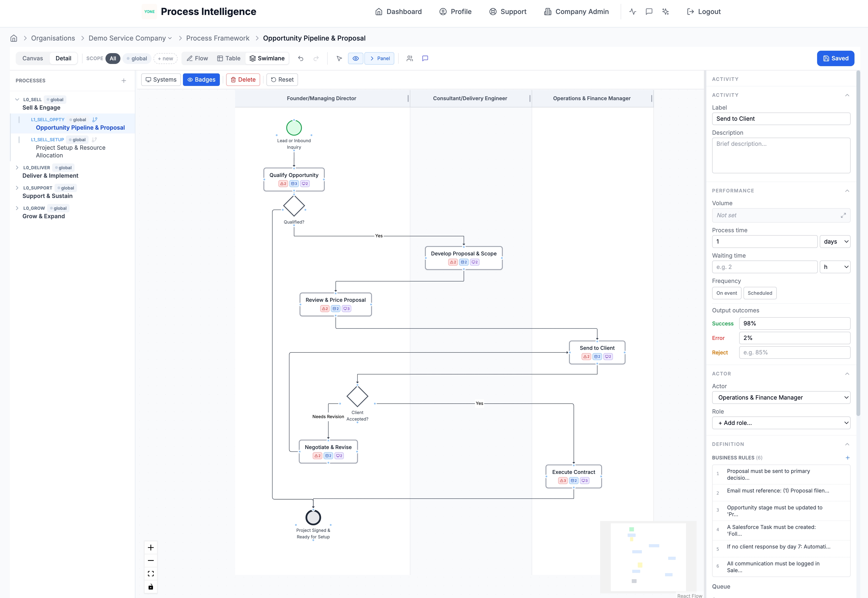The image size is (868, 598).
Task: Click the redo arrow icon
Action: (316, 58)
